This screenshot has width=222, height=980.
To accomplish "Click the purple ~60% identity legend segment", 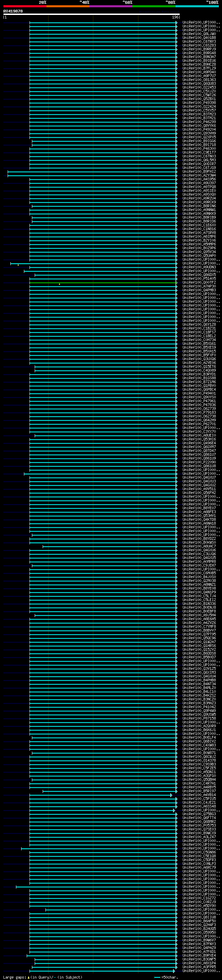I will [111, 6].
